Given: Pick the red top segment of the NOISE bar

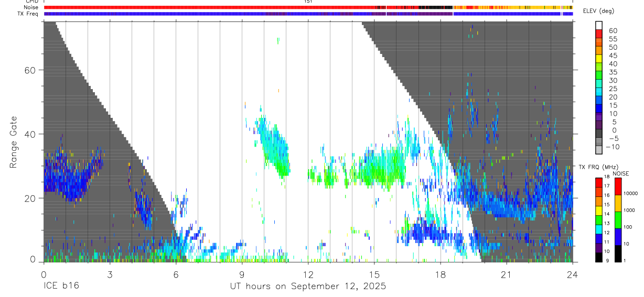Looking at the screenshot, I should tap(618, 186).
